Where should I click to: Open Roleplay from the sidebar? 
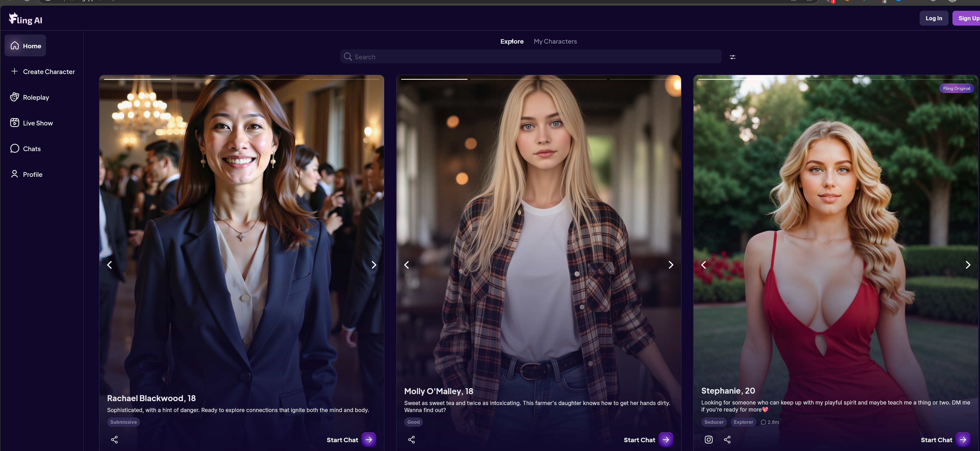coord(36,97)
